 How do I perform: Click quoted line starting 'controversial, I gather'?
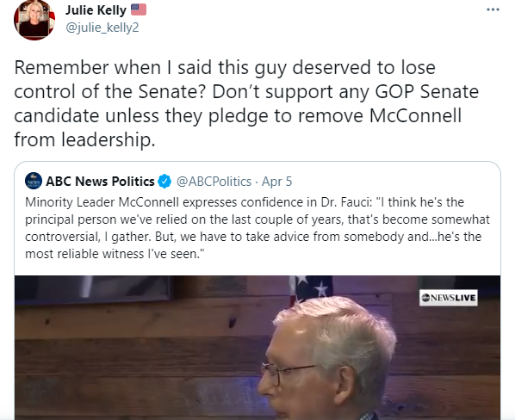pyautogui.click(x=253, y=237)
